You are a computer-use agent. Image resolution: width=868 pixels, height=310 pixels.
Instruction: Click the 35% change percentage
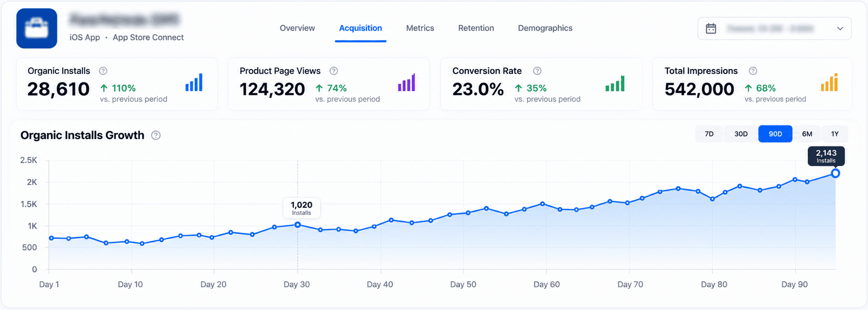tap(537, 88)
